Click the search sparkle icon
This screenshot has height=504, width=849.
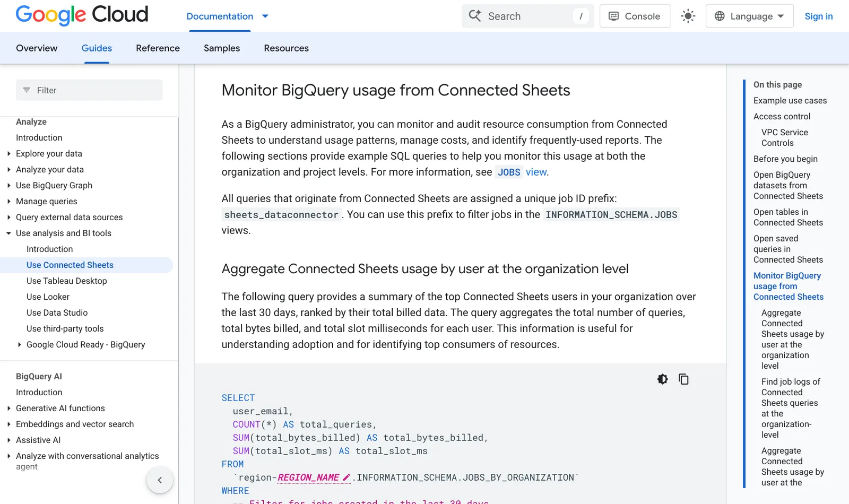[x=475, y=16]
